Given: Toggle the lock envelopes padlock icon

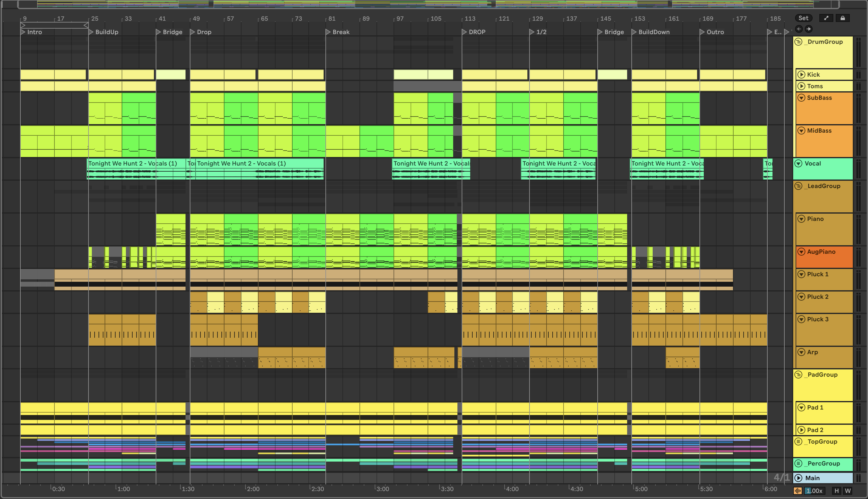Looking at the screenshot, I should [x=842, y=18].
